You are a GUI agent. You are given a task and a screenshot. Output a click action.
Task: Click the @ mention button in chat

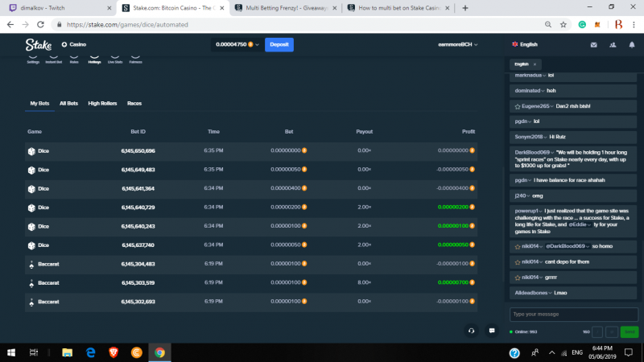point(612,332)
